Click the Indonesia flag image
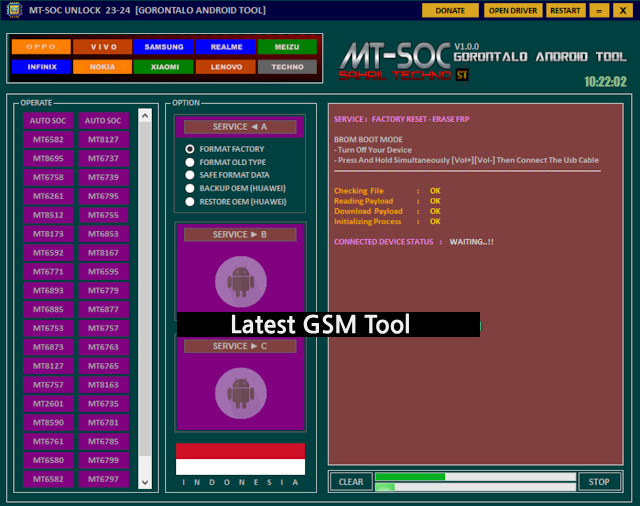The height and width of the screenshot is (506, 640). click(x=240, y=459)
